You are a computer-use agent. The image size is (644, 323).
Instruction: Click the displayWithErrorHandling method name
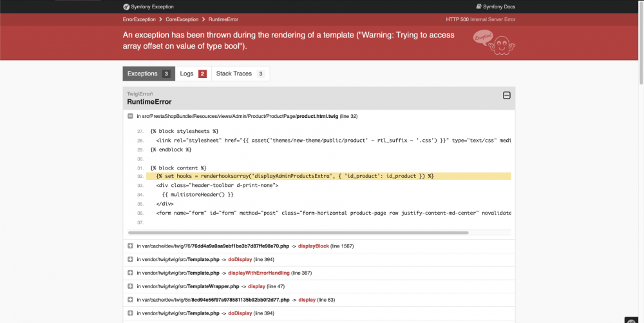[259, 273]
